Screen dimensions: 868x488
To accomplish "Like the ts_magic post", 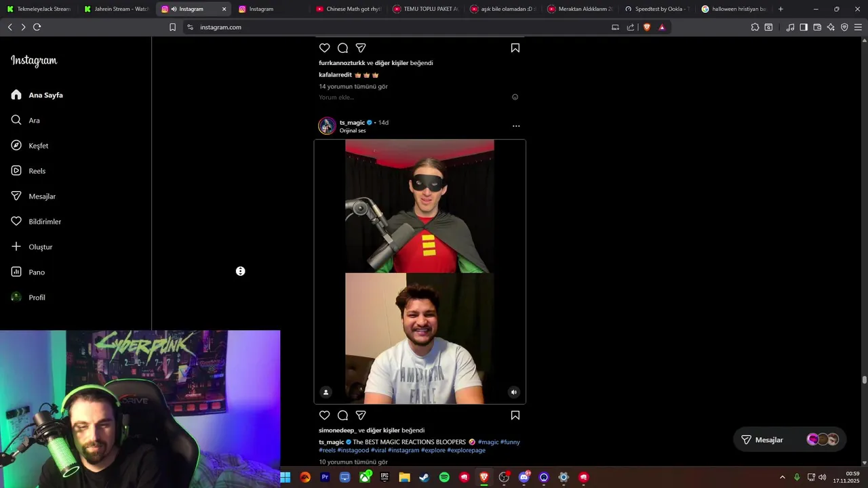I will 324,415.
